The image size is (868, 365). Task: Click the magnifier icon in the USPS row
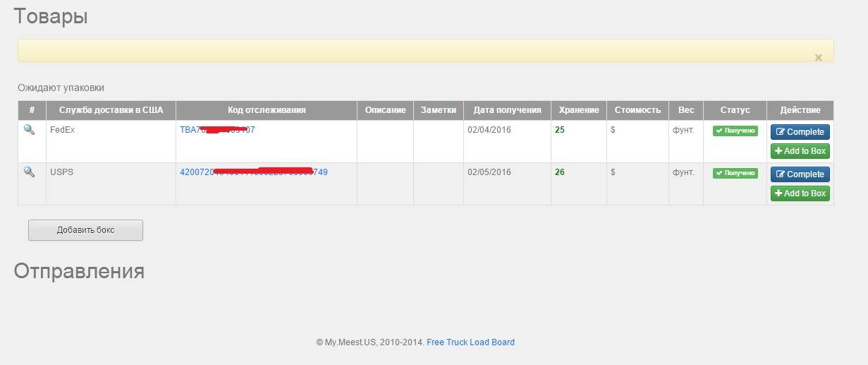(29, 172)
